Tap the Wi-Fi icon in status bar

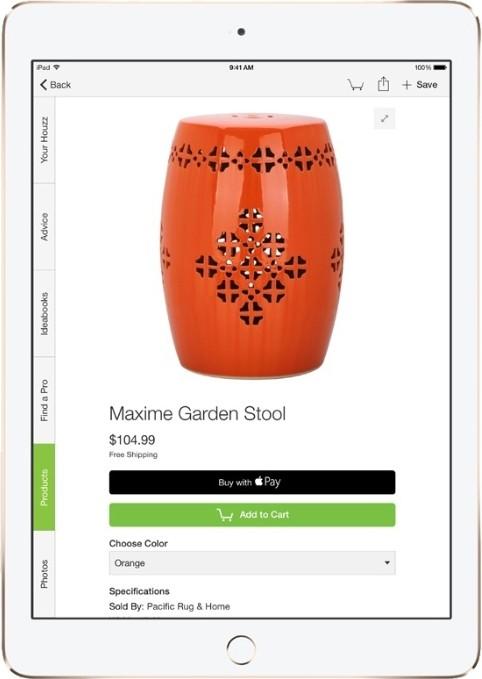click(x=56, y=68)
